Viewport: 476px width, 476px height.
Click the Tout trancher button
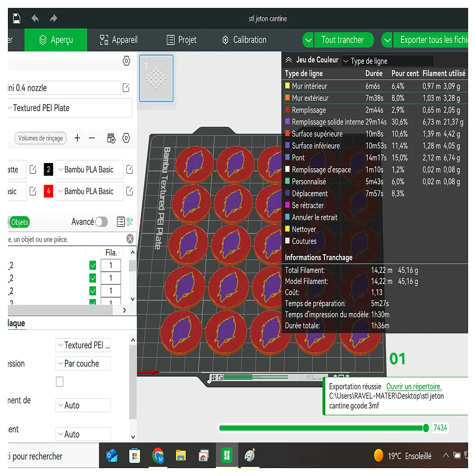[x=344, y=40]
